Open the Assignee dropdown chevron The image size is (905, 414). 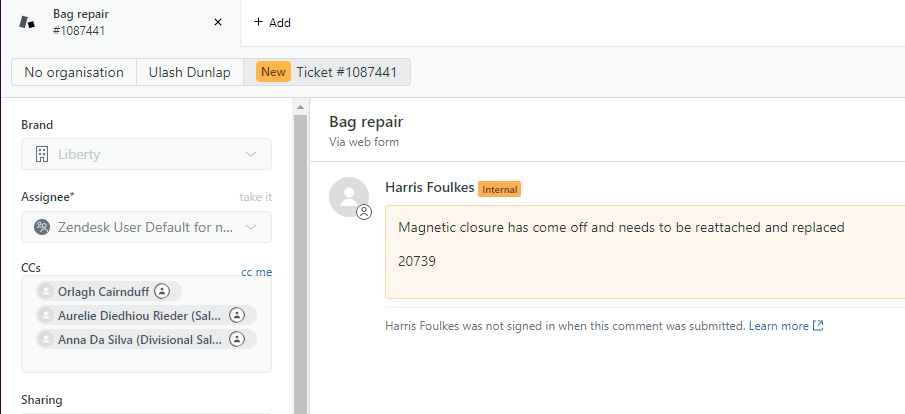pos(250,227)
